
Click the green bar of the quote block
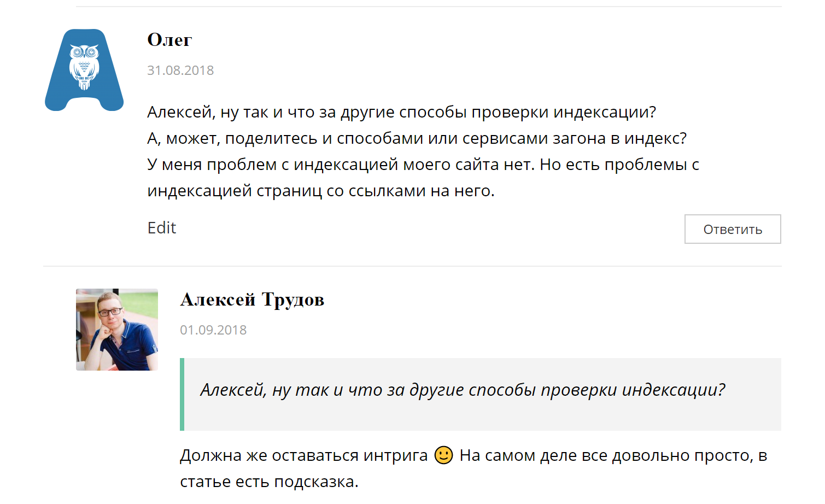(182, 394)
